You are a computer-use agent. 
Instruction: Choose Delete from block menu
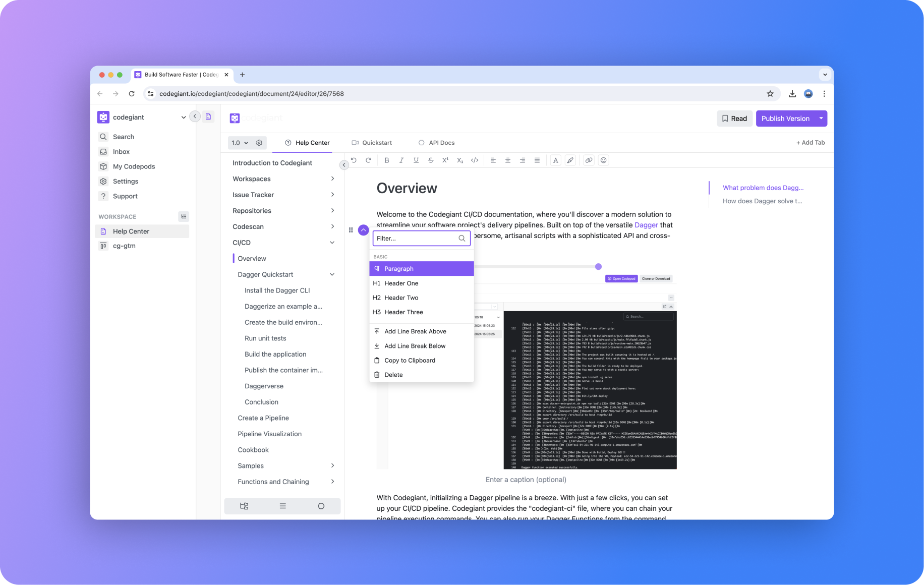pos(422,375)
